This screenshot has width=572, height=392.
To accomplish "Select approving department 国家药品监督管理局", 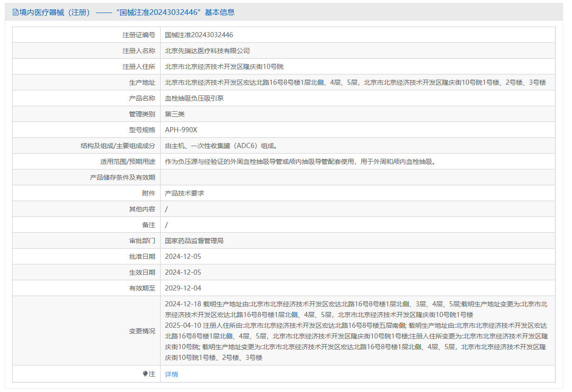I will pos(194,241).
